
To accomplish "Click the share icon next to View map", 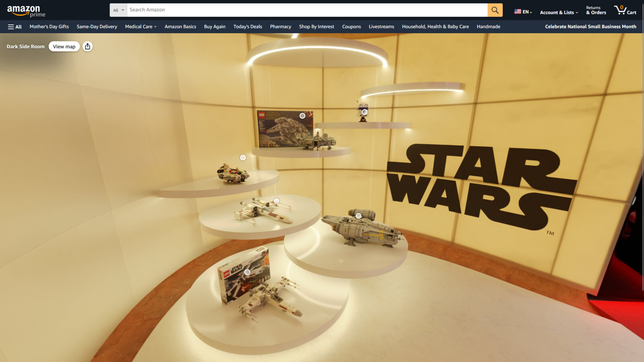I will coord(87,46).
